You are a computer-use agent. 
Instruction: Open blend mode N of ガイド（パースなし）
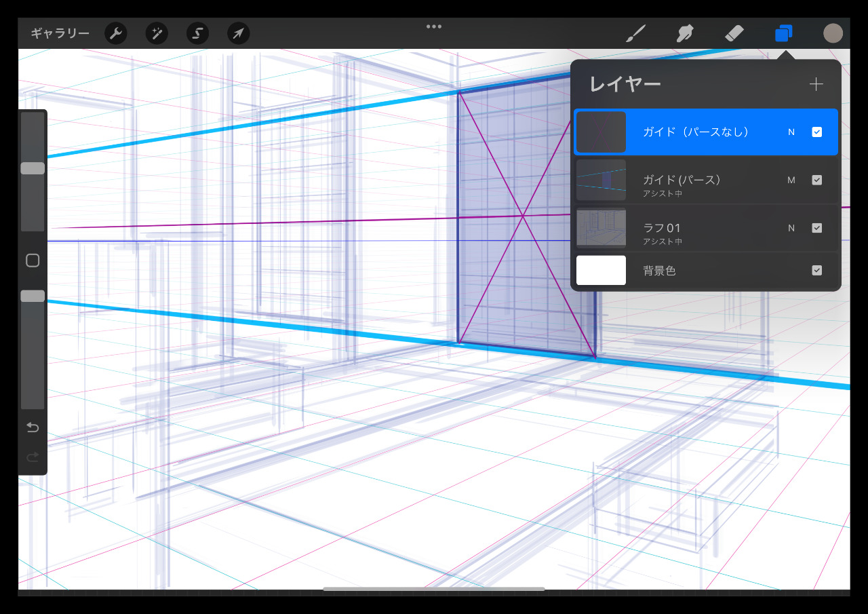click(x=791, y=132)
